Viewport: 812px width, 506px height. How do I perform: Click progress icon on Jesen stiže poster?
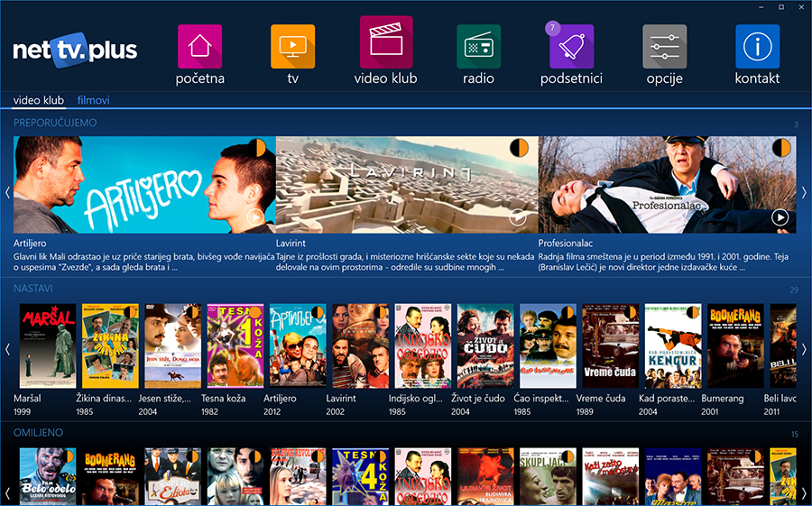coord(193,312)
